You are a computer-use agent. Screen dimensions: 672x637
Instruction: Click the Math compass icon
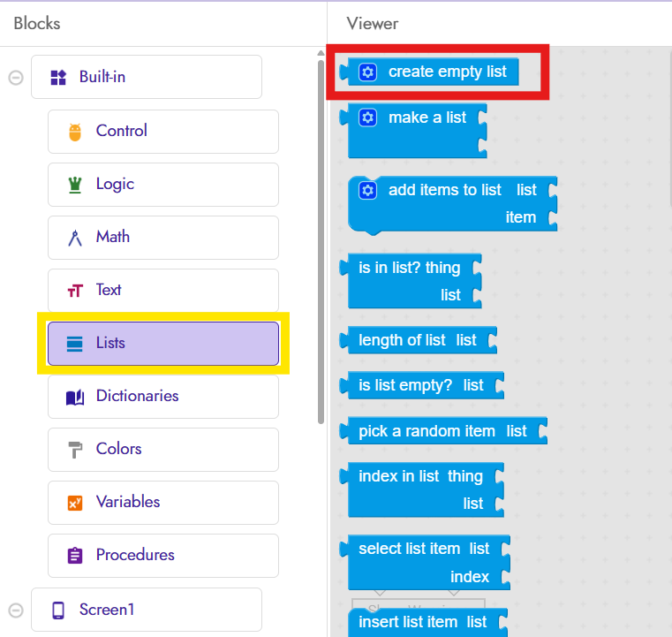[x=75, y=238]
